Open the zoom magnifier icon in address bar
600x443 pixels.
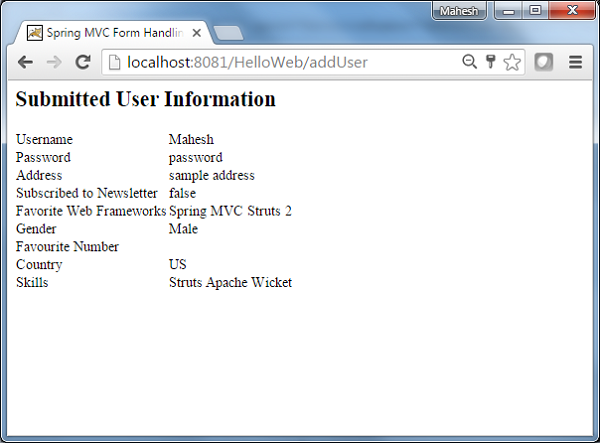[x=469, y=62]
